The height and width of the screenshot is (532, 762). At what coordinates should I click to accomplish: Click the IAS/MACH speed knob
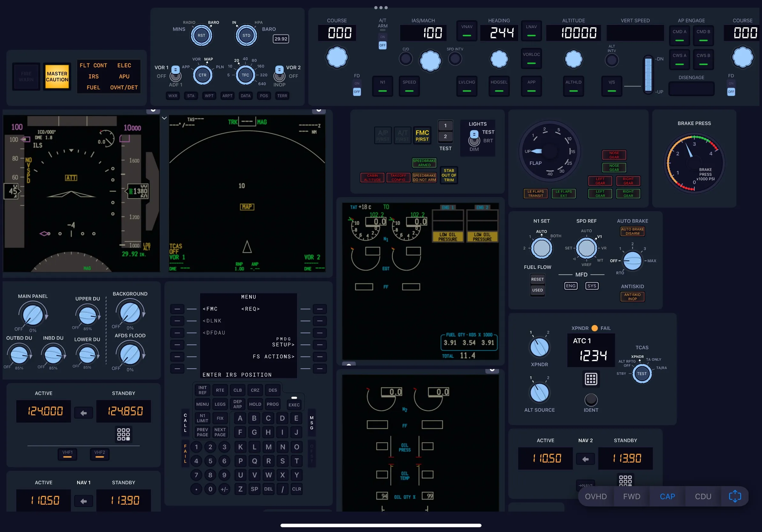pos(430,61)
